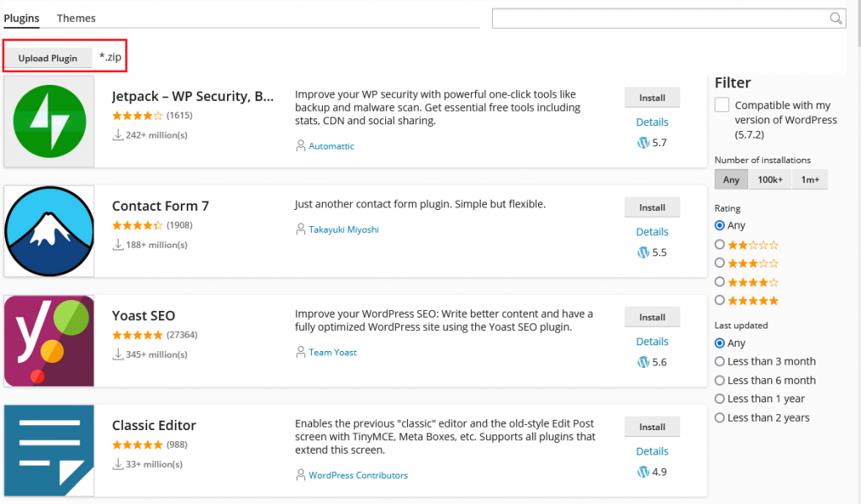Open Details for Jetpack
The height and width of the screenshot is (504, 861).
652,123
